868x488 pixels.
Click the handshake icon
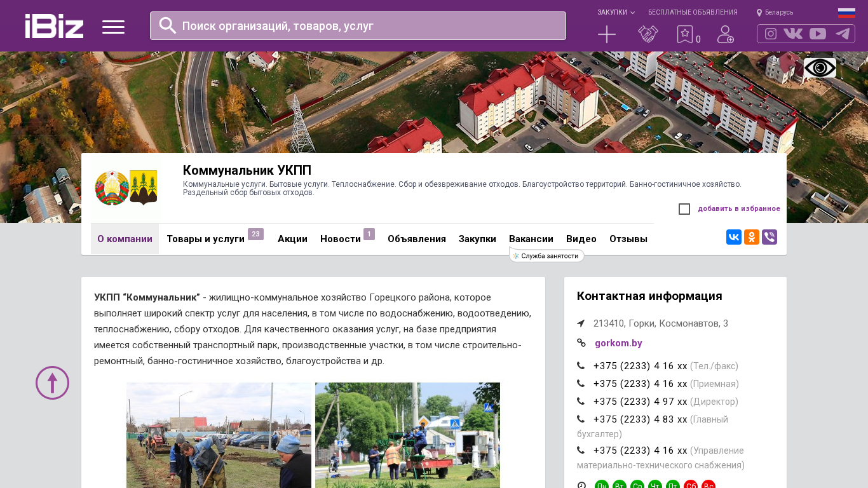648,34
